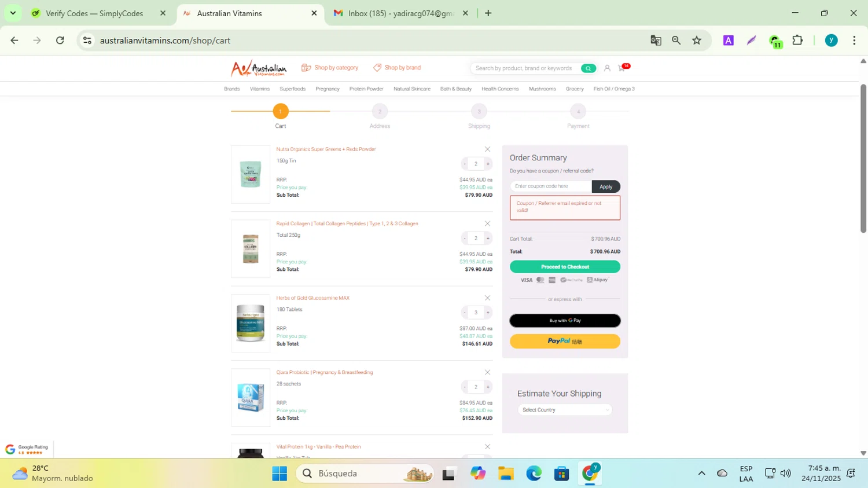Open Nutra Organics Super Greens product link
This screenshot has width=868, height=488.
(326, 149)
